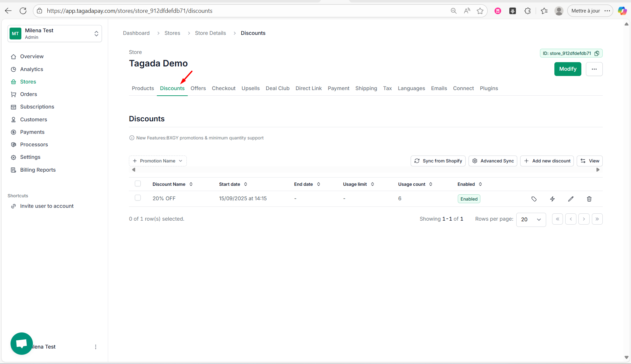Viewport: 631px width, 364px height.
Task: Sort by the Usage limit column
Action: pos(358,184)
